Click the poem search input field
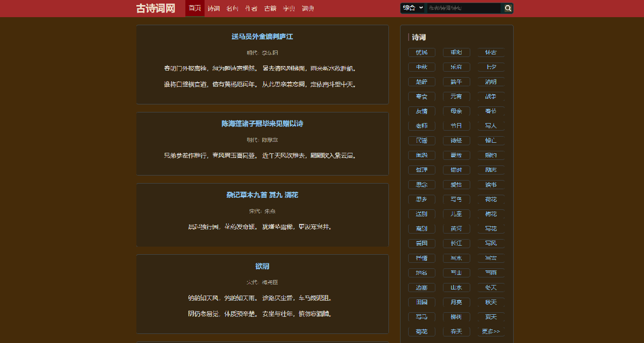This screenshot has width=644, height=343. tap(463, 8)
